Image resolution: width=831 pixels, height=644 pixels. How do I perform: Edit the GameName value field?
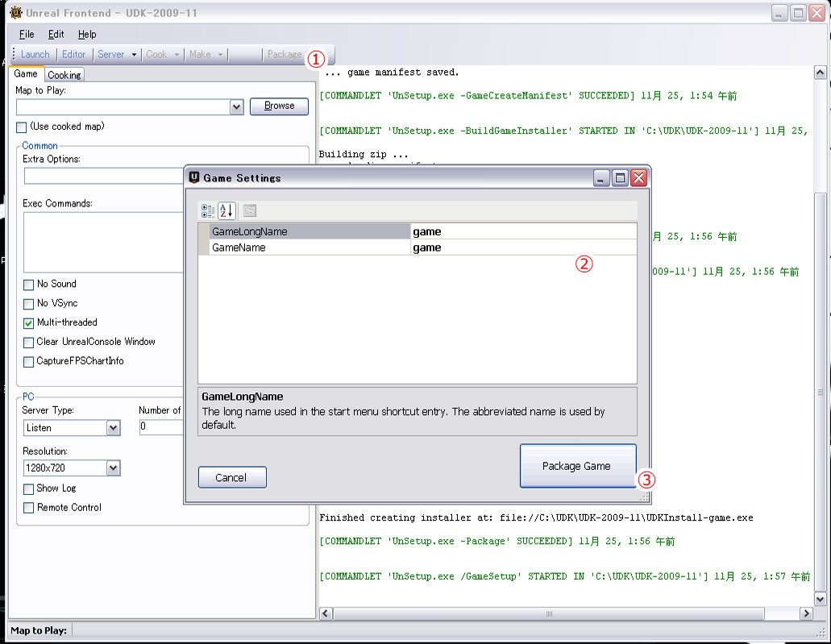(524, 247)
